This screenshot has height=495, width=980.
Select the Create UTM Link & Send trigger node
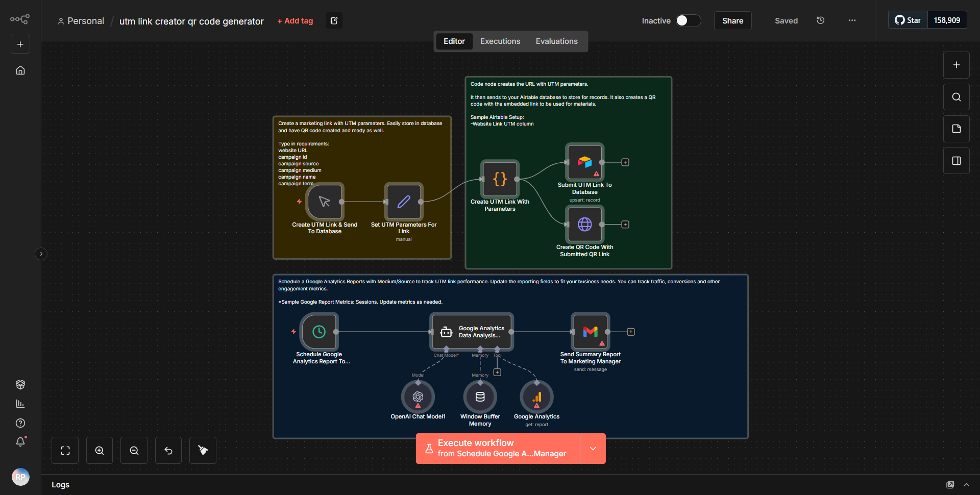click(325, 202)
